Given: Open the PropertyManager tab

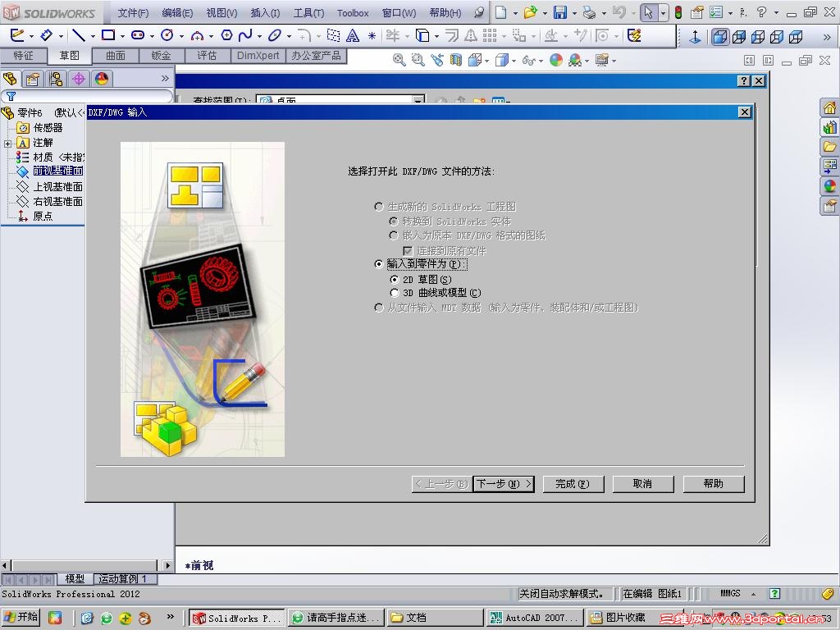Looking at the screenshot, I should [33, 79].
